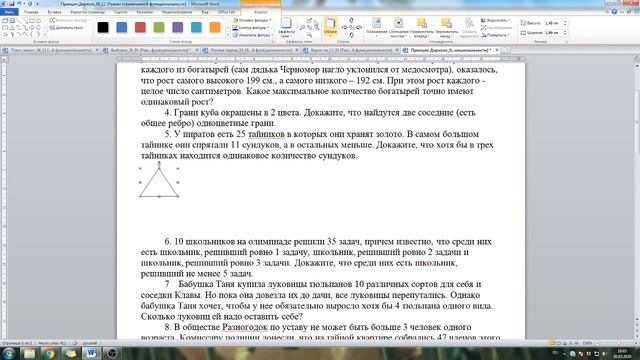Click the Ширина width input field

(553, 33)
